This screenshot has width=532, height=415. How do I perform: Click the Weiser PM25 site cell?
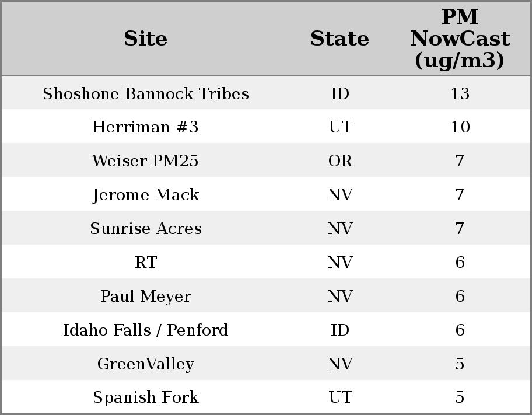(x=146, y=161)
